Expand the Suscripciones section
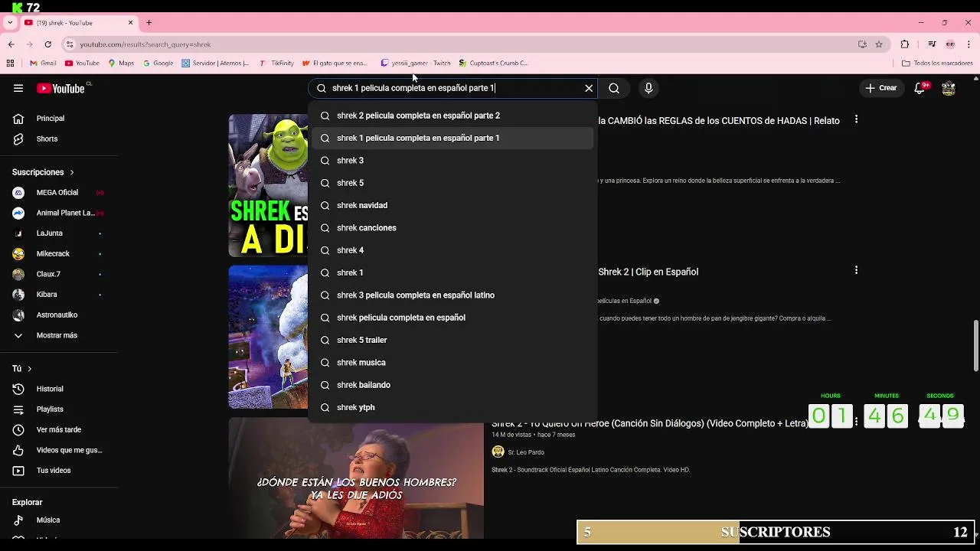 pos(43,172)
